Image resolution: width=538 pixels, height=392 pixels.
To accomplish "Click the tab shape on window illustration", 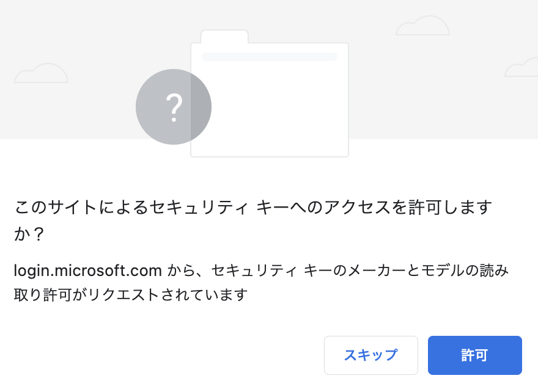I will click(224, 37).
